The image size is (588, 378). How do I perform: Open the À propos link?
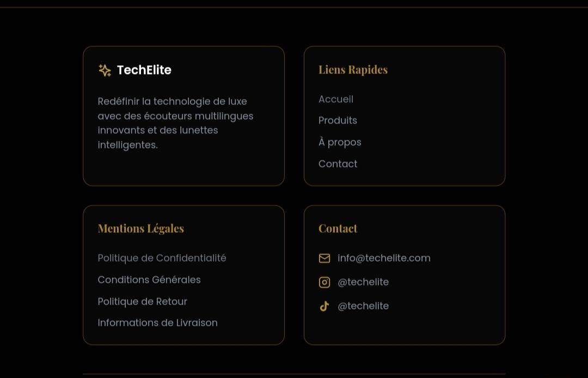[x=340, y=142]
